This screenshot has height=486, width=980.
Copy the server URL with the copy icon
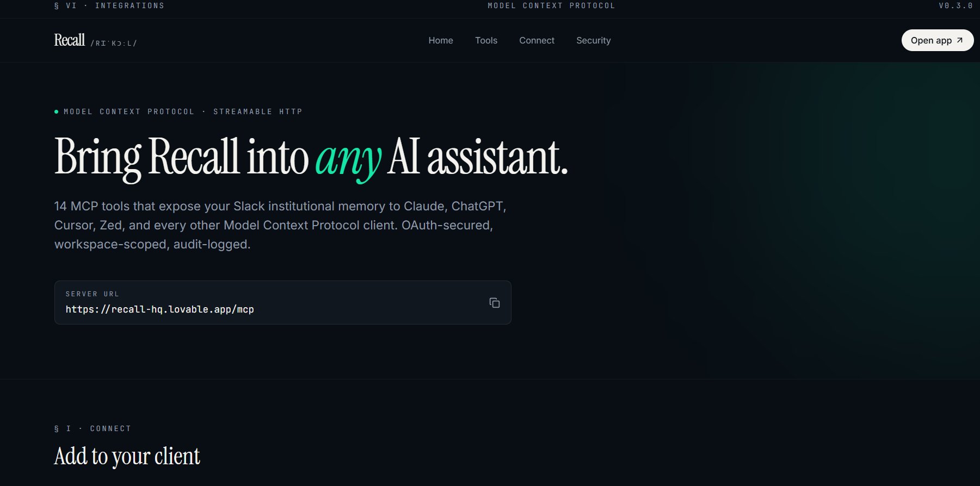pyautogui.click(x=494, y=303)
